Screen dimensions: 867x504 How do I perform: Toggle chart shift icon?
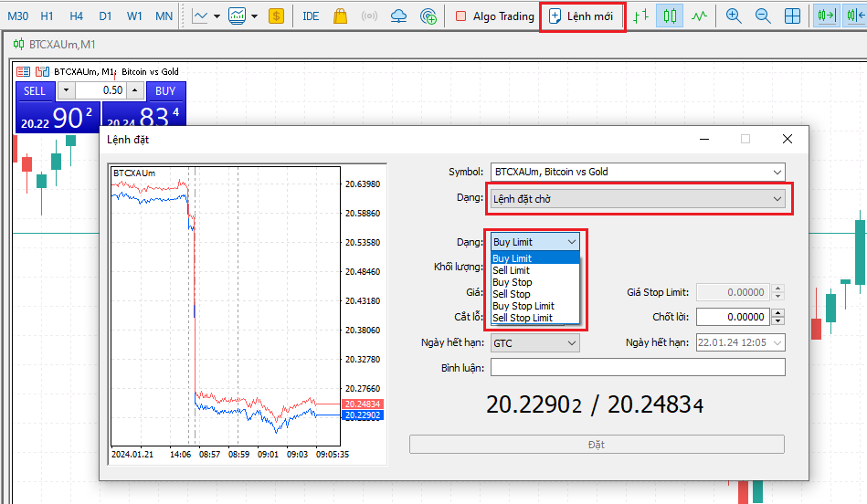[855, 16]
